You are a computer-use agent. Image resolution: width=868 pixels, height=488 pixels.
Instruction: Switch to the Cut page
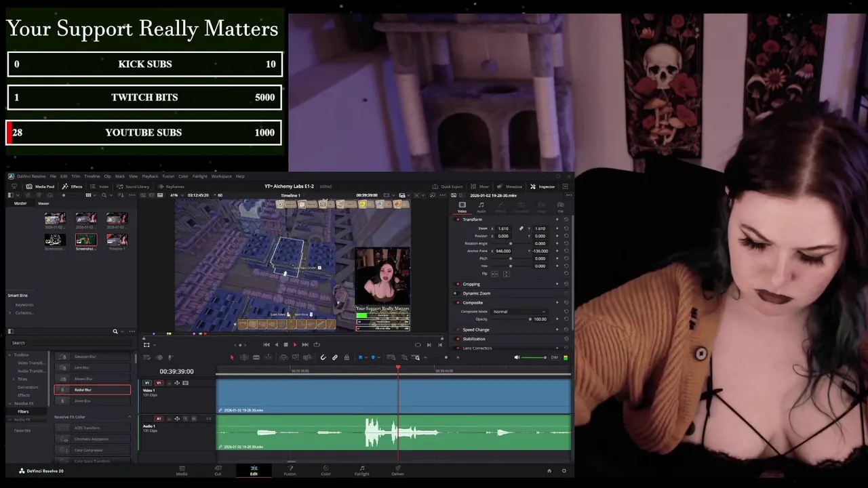tap(218, 470)
